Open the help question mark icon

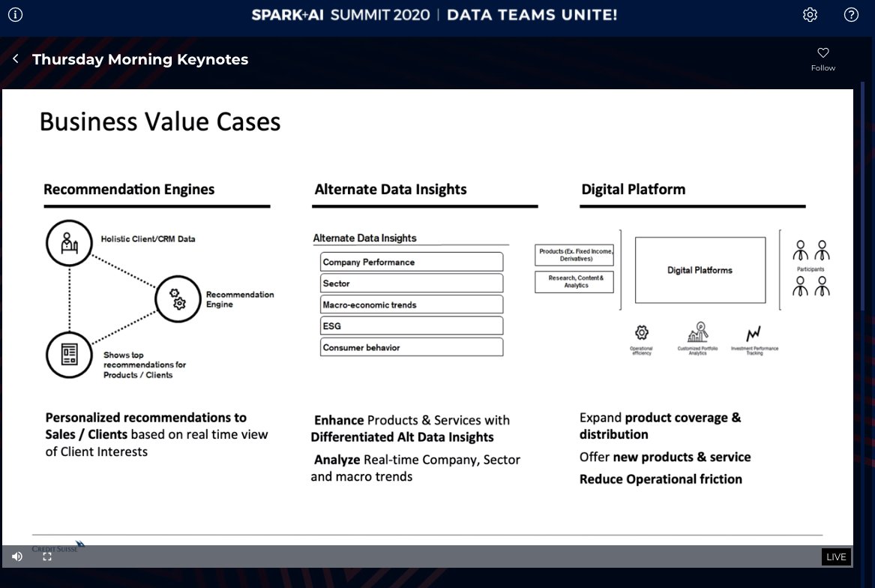(x=850, y=14)
